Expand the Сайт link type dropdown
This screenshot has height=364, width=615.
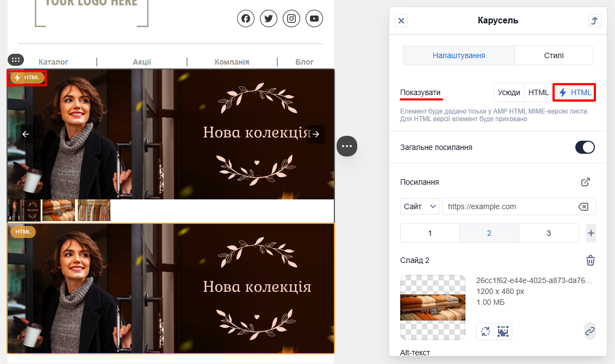(420, 206)
